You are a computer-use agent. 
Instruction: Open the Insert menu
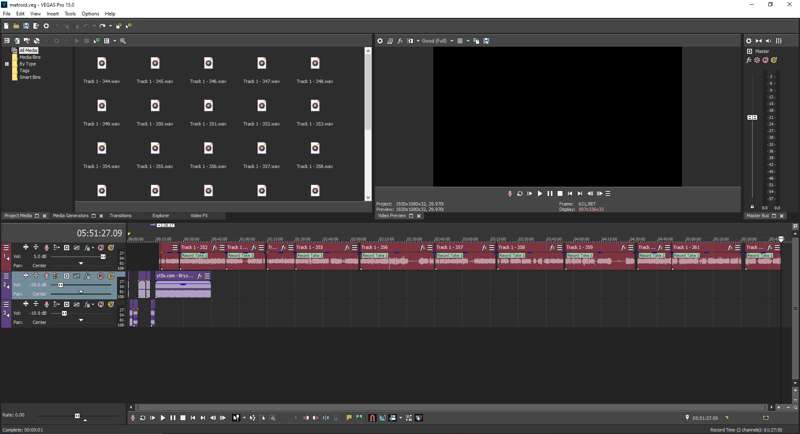tap(52, 14)
